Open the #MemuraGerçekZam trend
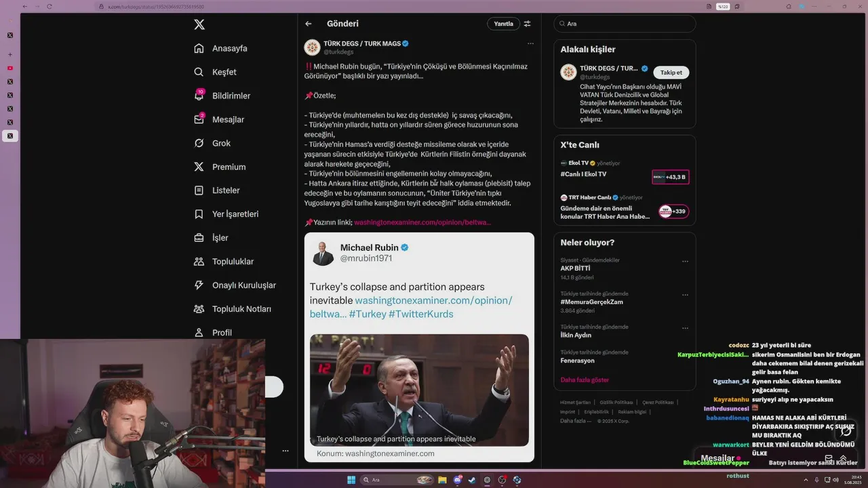868x488 pixels. [x=591, y=302]
